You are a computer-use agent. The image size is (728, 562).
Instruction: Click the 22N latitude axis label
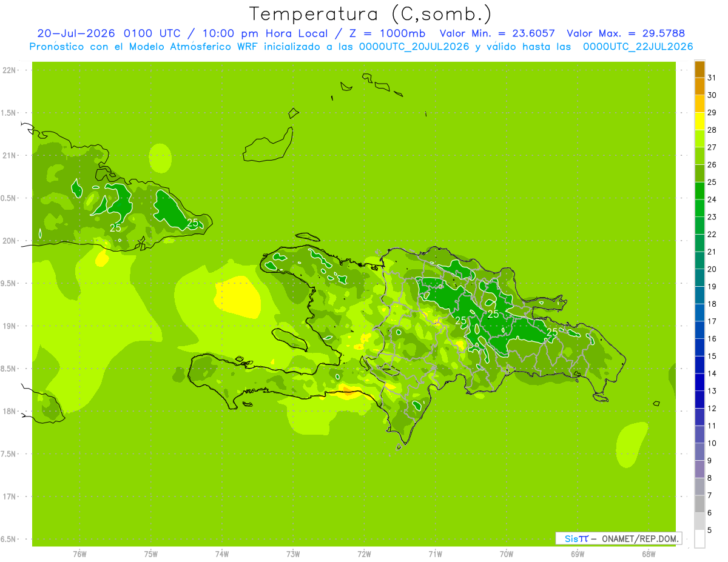tap(10, 70)
